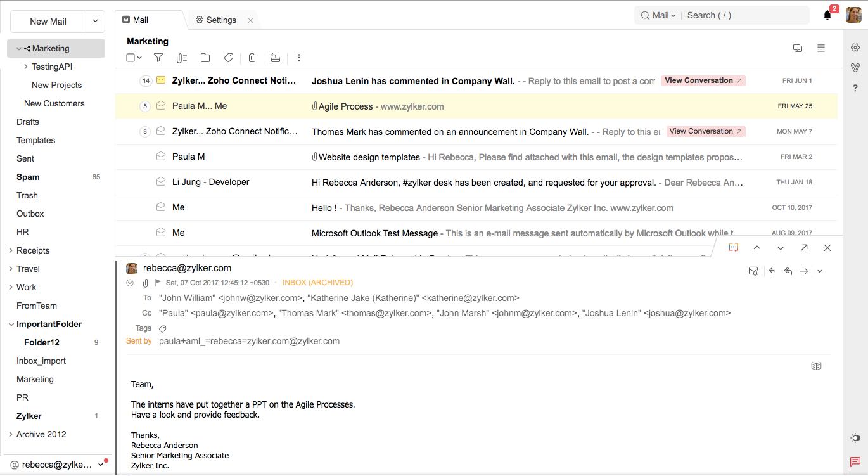The height and width of the screenshot is (476, 868).
Task: Open reader view book icon
Action: point(817,366)
